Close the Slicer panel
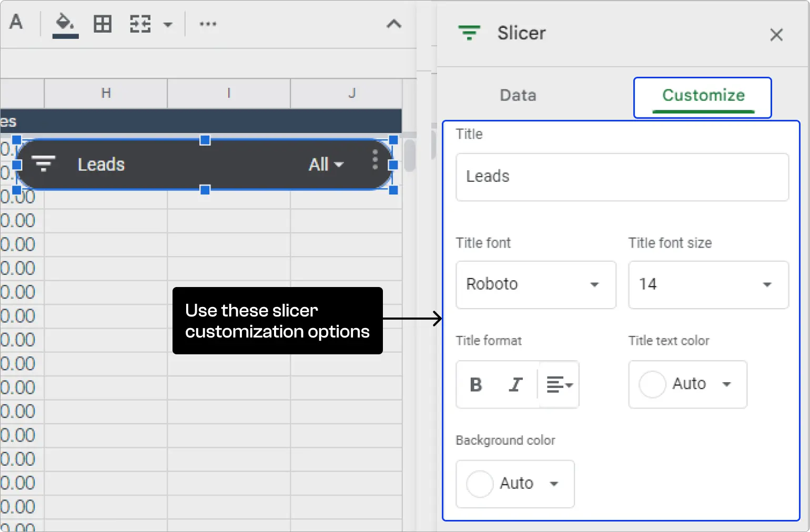This screenshot has height=532, width=810. (x=777, y=35)
